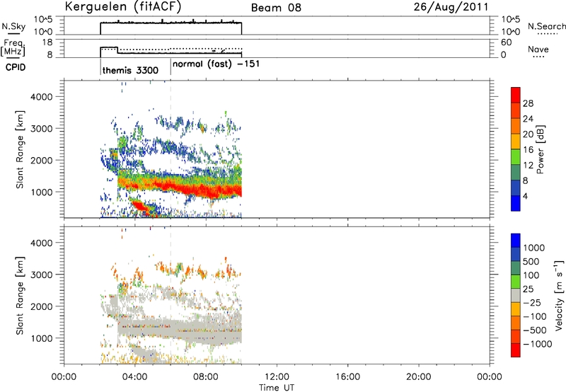The width and height of the screenshot is (566, 392).
Task: Pick the grey Velocity segment between 25 and -25
Action: [x=516, y=295]
